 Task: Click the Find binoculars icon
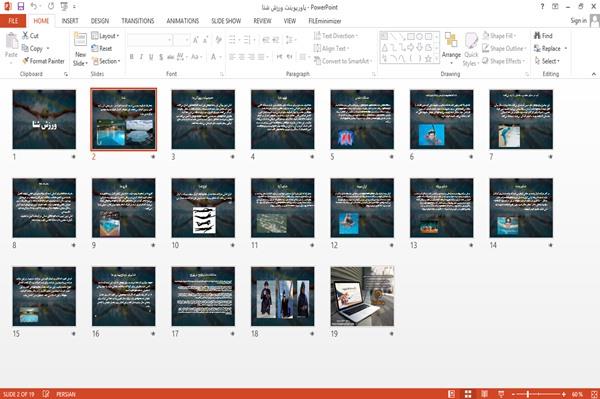click(x=537, y=36)
